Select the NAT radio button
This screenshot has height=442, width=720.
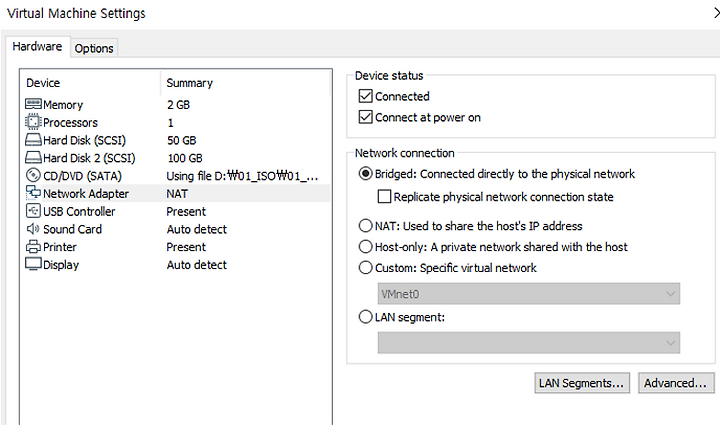(366, 226)
